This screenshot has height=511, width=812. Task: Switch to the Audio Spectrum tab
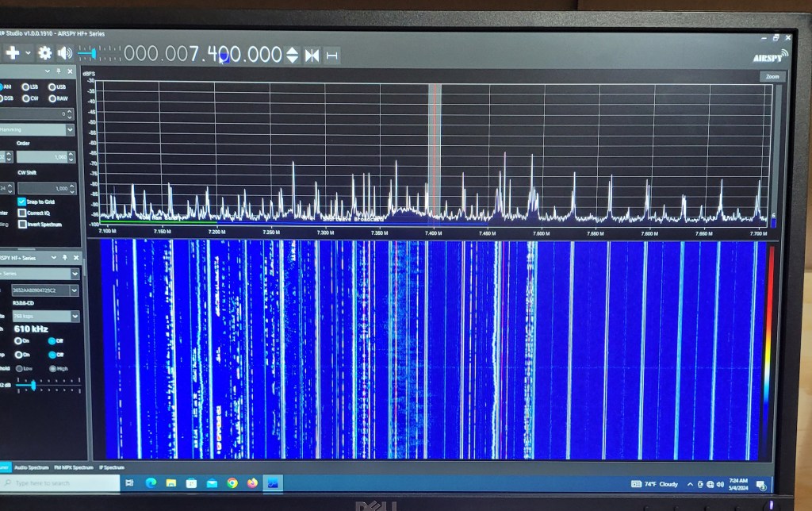coord(32,468)
